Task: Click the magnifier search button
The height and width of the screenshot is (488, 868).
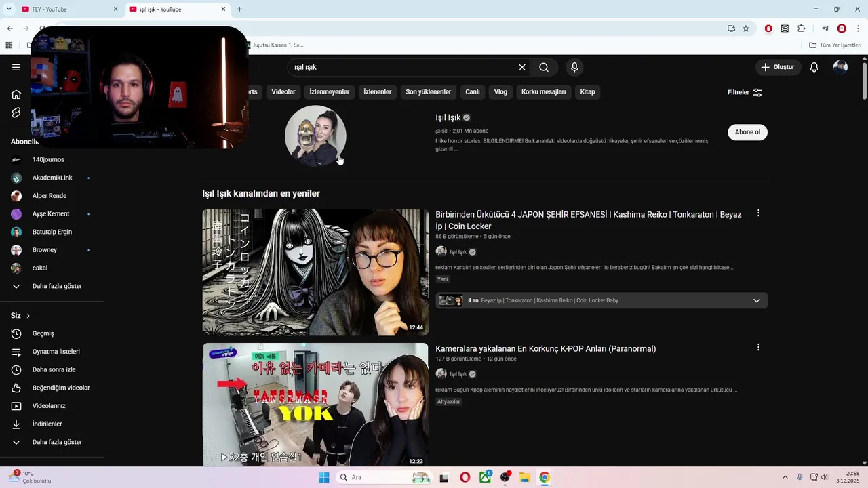Action: 544,67
